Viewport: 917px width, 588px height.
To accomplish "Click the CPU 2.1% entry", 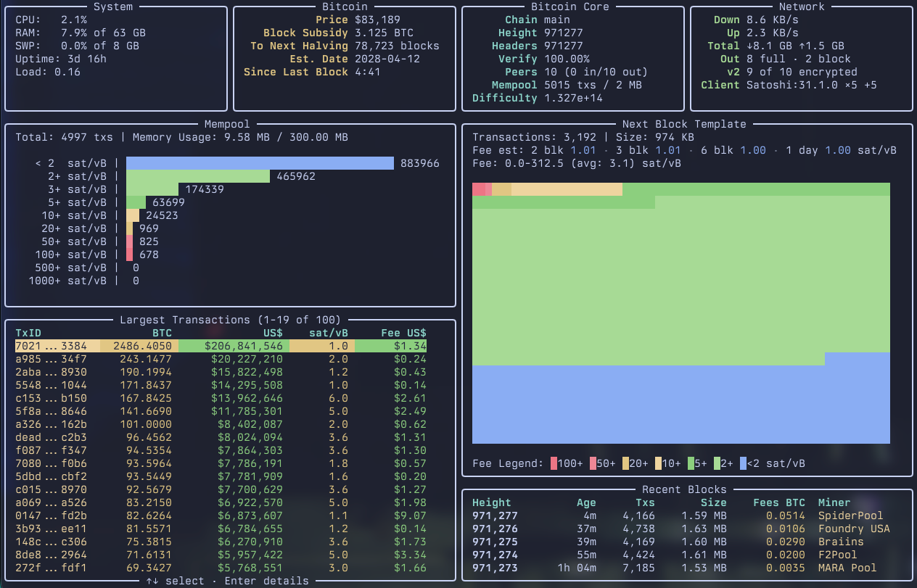I will tap(51, 20).
